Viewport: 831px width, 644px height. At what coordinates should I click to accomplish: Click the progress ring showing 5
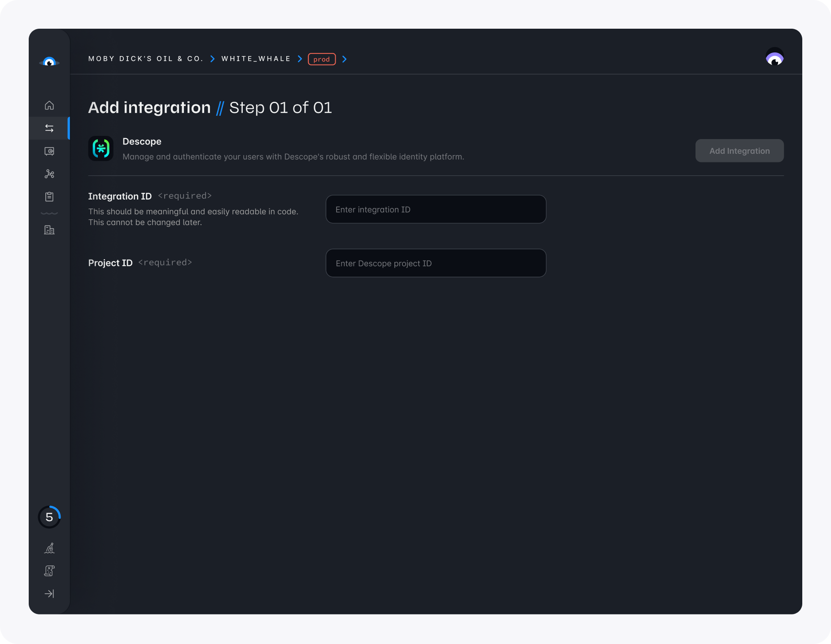[x=49, y=517]
